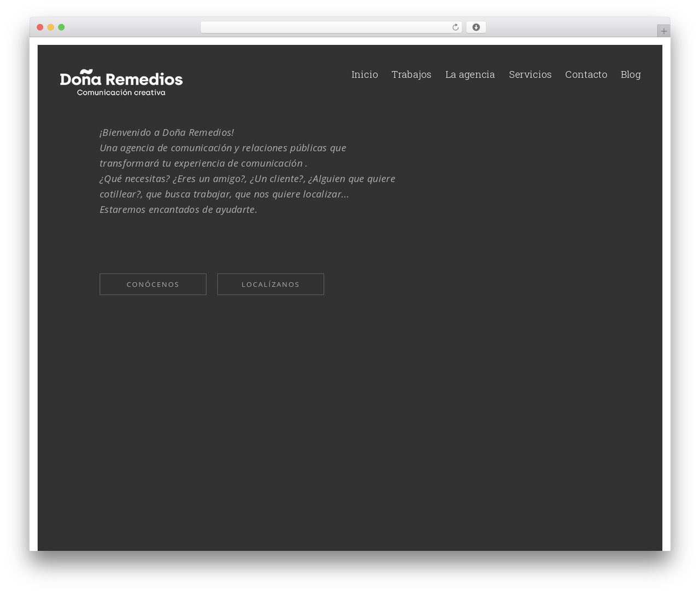Add a new tab with the plus button
Screen dimensions: 700x593
tap(663, 31)
